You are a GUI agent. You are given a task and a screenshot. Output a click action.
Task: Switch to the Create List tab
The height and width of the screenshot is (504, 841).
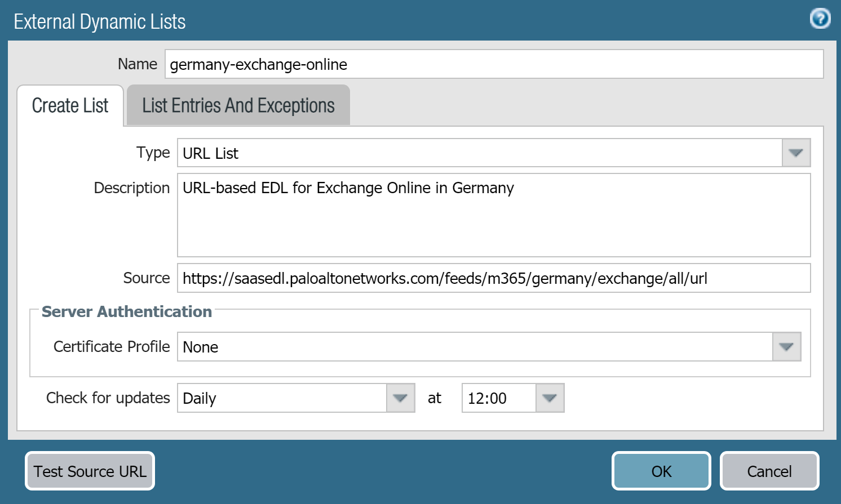70,106
